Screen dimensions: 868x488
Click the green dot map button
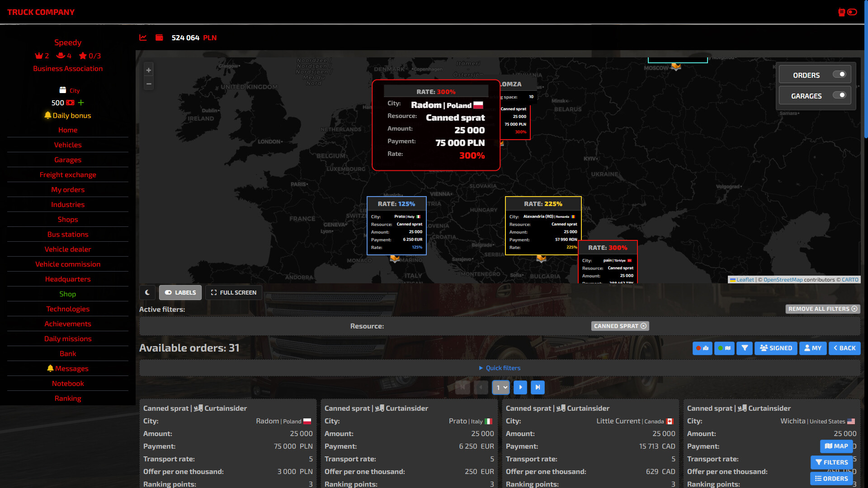724,348
